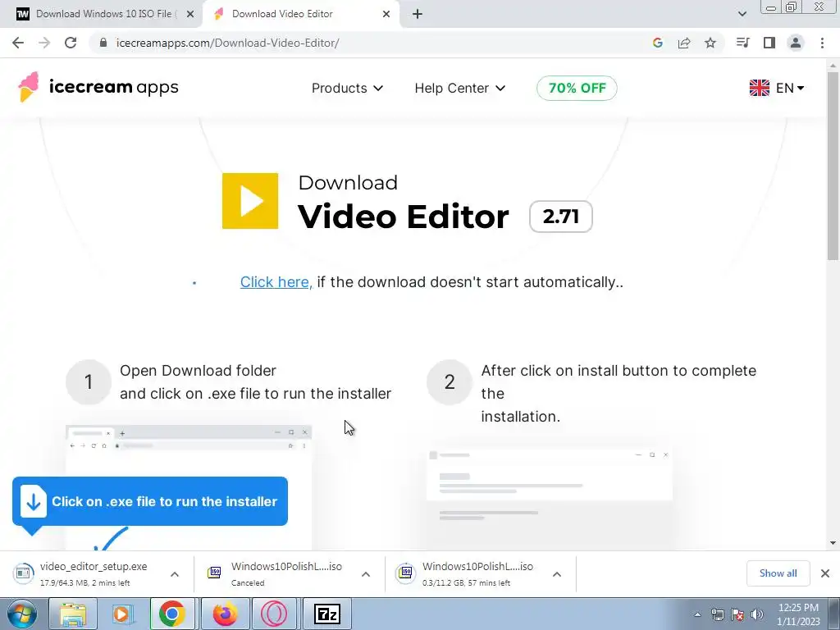Show hidden tray icons arrow
This screenshot has height=630, width=840.
697,614
